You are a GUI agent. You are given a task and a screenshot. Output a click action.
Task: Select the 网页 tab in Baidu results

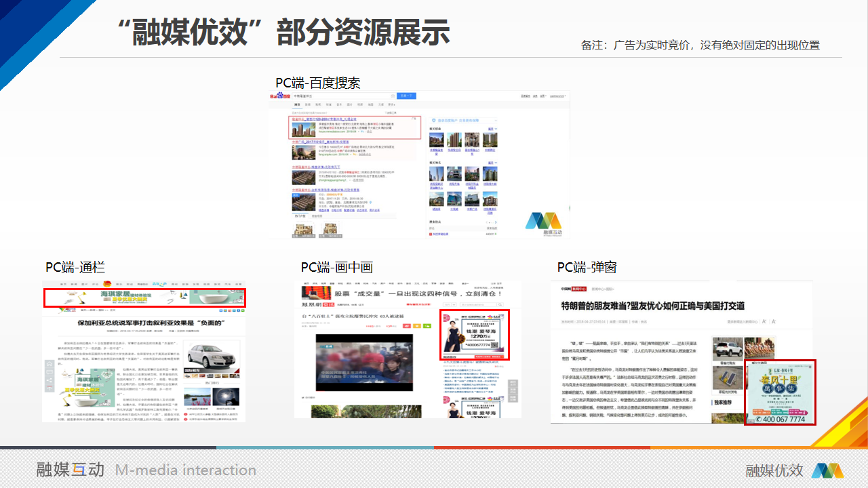point(297,105)
